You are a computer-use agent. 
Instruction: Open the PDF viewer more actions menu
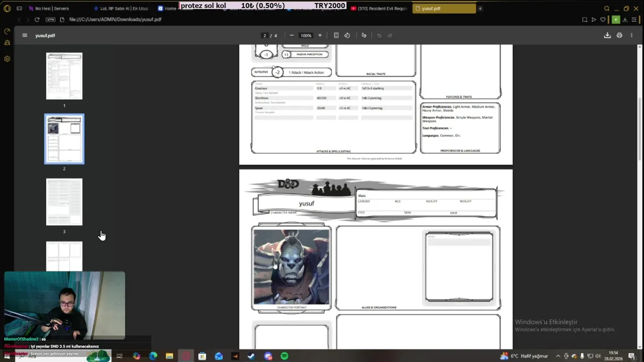coord(631,35)
